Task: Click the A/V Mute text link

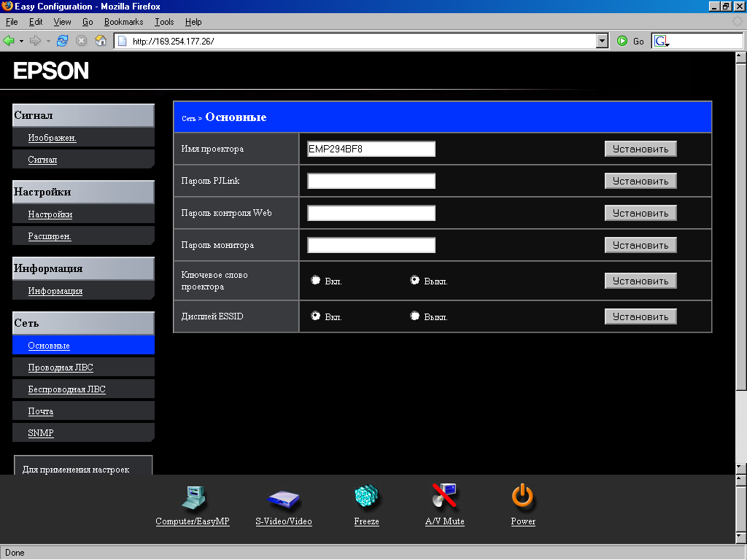Action: pos(444,521)
